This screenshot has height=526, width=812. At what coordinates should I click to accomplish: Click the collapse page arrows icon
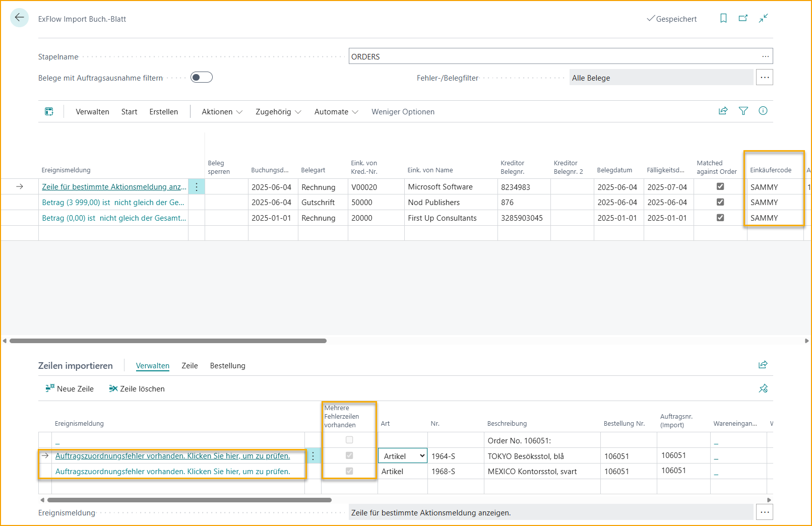[763, 18]
